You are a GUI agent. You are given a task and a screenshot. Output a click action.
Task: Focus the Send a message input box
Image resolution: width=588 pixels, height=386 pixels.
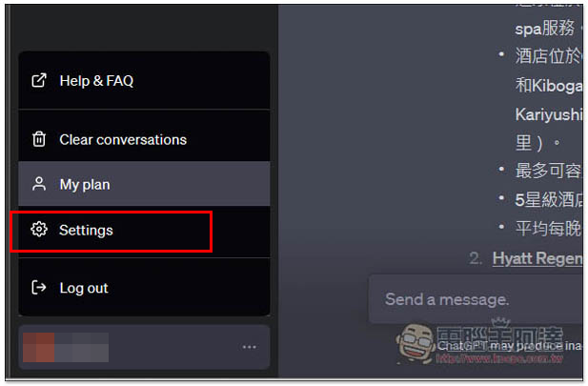pyautogui.click(x=476, y=299)
